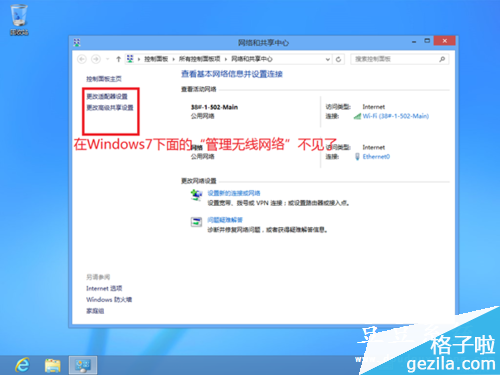The width and height of the screenshot is (500, 375).
Task: Launch Internet Explorer from the taskbar
Action: pyautogui.click(x=23, y=365)
